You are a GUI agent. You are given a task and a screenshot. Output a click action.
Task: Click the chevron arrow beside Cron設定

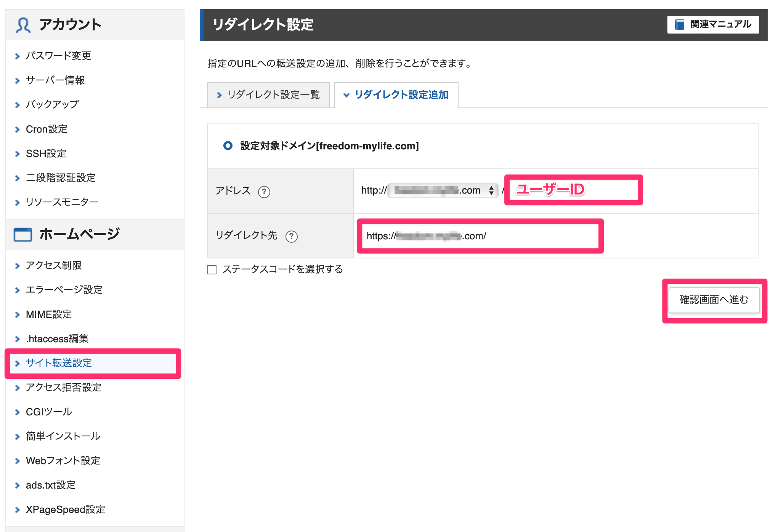17,130
